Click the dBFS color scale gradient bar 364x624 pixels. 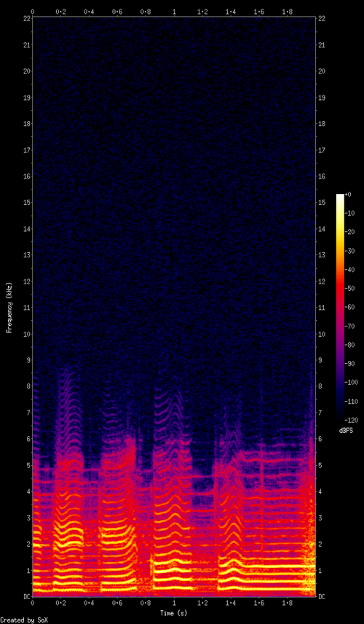pos(340,306)
